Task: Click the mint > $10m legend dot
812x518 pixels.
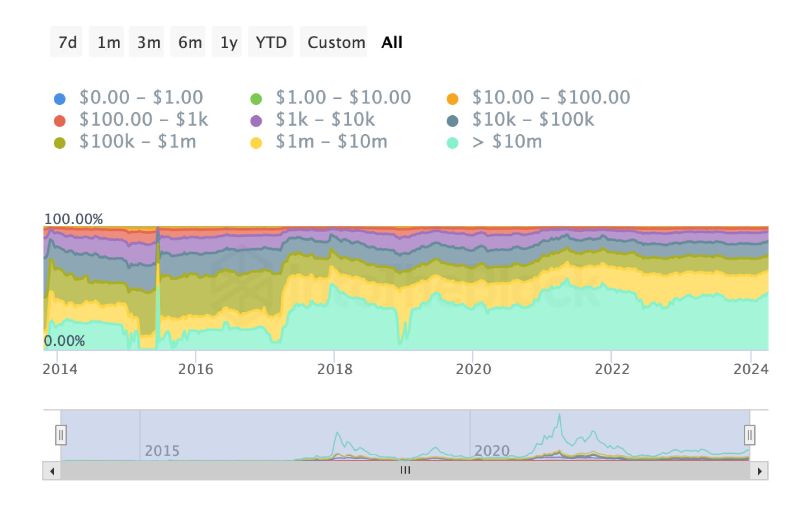Action: [x=452, y=143]
